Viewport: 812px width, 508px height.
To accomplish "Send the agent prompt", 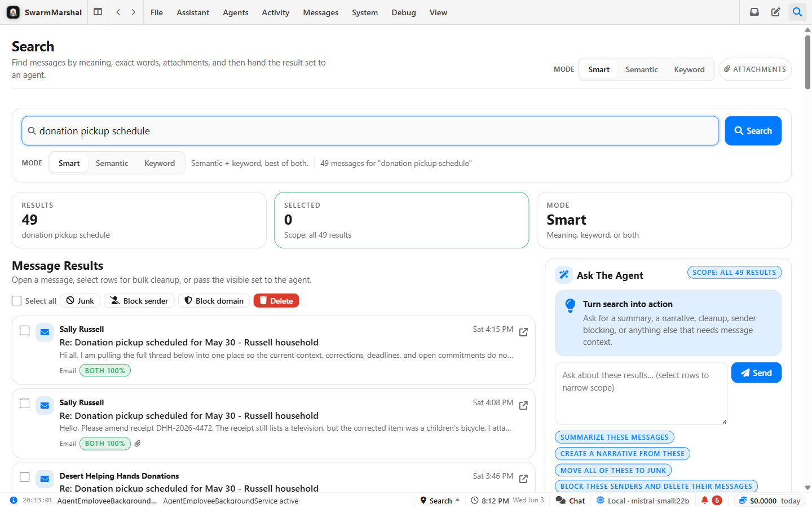I will (x=756, y=373).
